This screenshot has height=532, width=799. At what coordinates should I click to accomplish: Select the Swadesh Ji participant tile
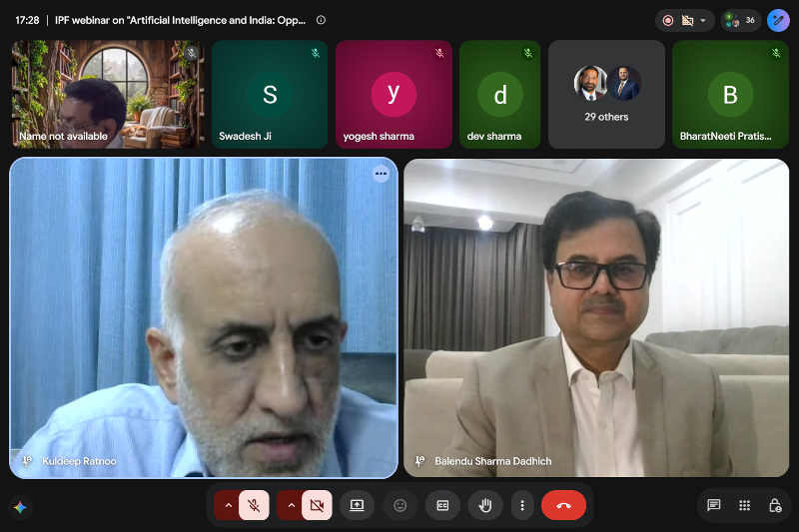(x=270, y=94)
